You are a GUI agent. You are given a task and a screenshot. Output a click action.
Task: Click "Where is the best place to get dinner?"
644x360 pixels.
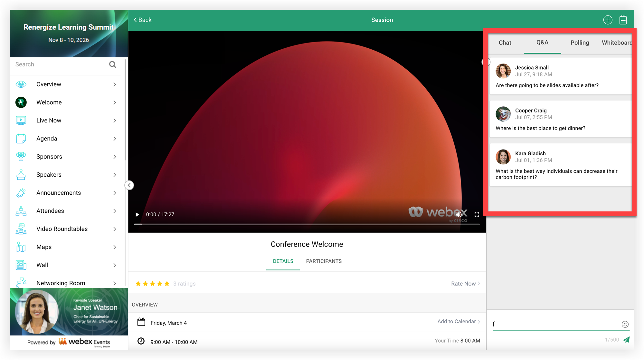click(x=540, y=128)
